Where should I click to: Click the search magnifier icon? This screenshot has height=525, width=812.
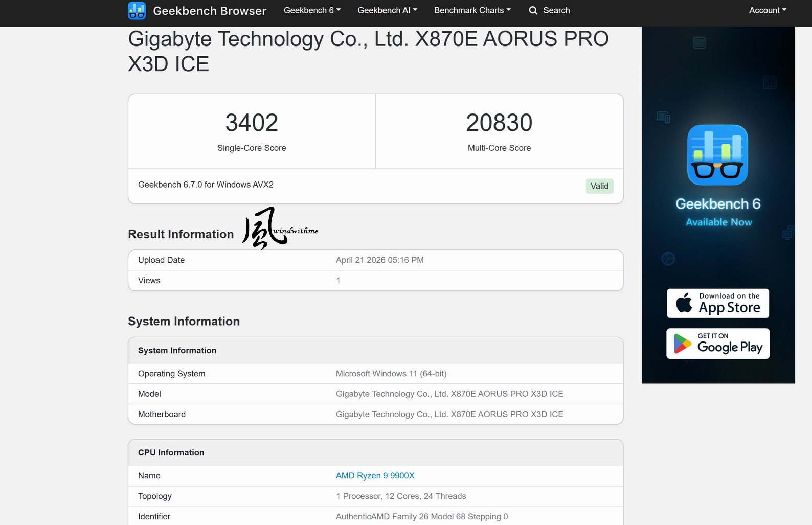[x=533, y=10]
